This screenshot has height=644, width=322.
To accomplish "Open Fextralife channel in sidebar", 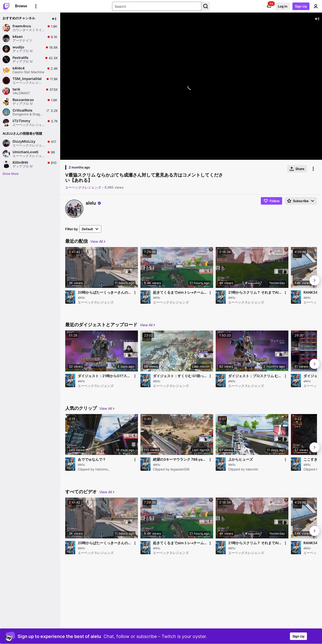I will [x=30, y=59].
